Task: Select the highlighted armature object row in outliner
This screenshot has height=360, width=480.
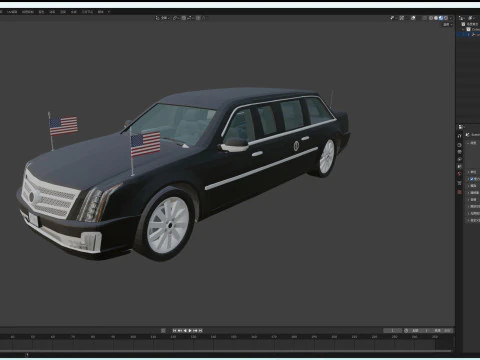Action: pos(468,34)
